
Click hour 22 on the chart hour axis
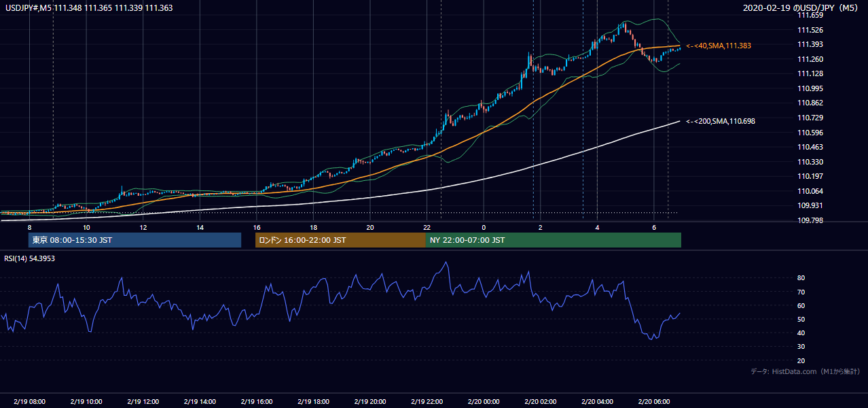pos(427,227)
